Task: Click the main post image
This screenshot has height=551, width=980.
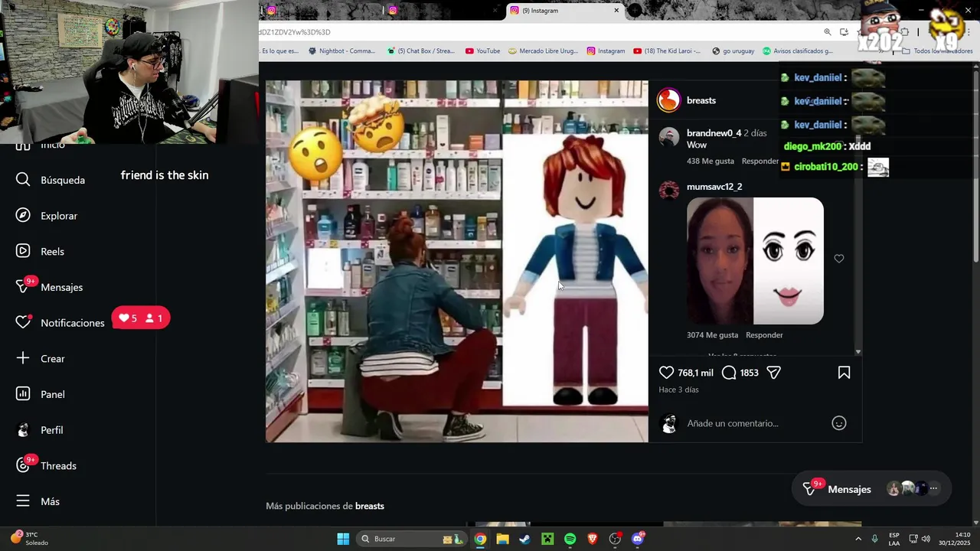Action: point(457,261)
